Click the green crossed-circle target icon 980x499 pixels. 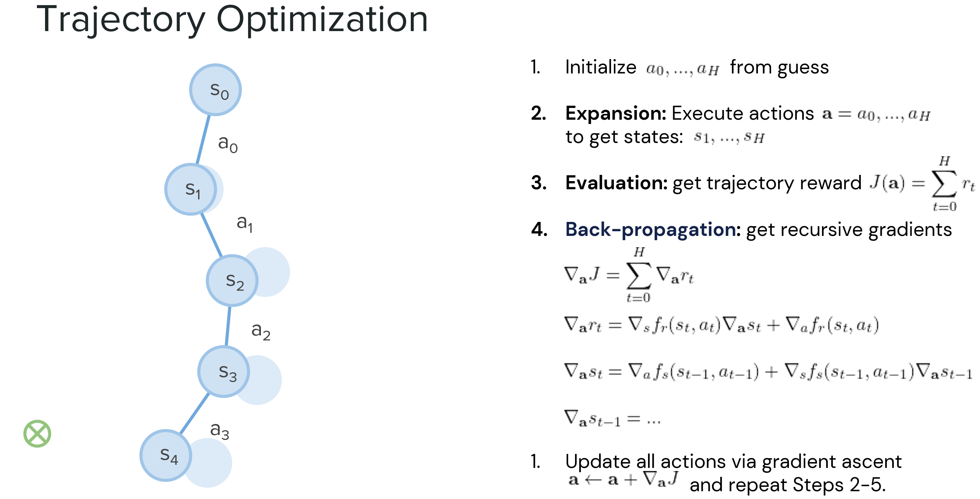point(37,433)
